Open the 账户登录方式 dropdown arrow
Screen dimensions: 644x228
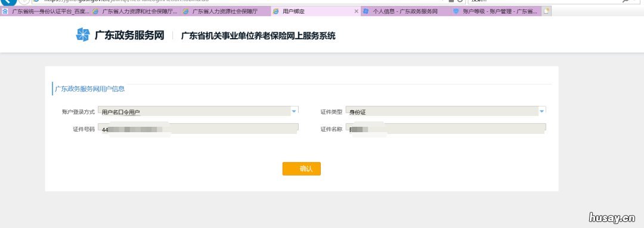(294, 111)
